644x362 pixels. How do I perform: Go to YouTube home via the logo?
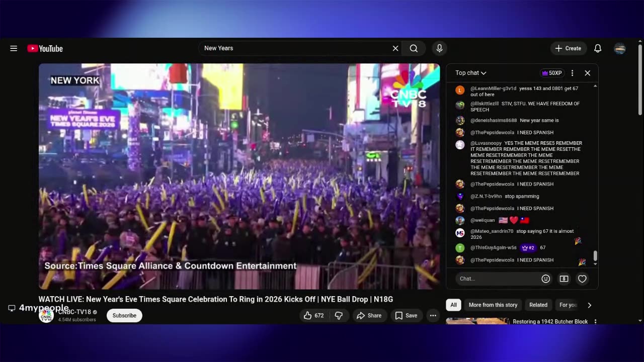point(45,48)
